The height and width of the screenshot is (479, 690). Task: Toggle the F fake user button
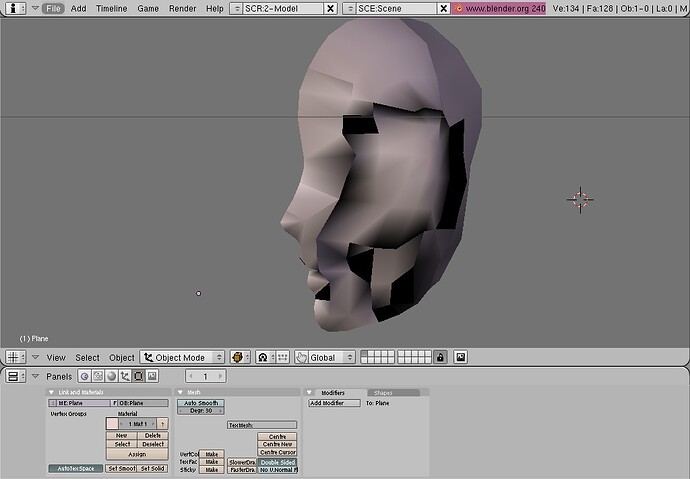(115, 403)
